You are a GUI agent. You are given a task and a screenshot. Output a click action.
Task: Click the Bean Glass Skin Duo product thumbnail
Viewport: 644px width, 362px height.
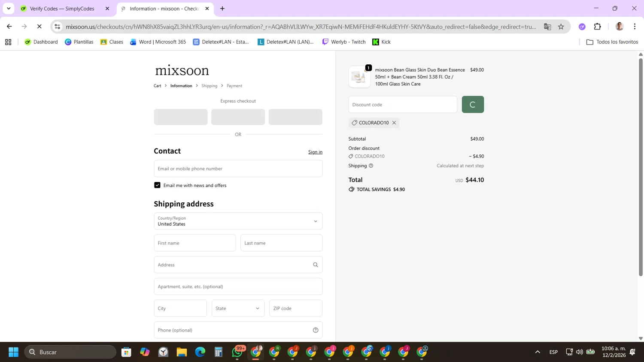click(x=359, y=77)
